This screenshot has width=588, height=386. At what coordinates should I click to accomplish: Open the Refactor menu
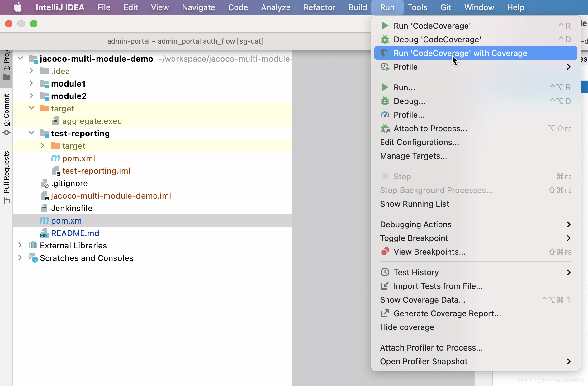coord(319,7)
